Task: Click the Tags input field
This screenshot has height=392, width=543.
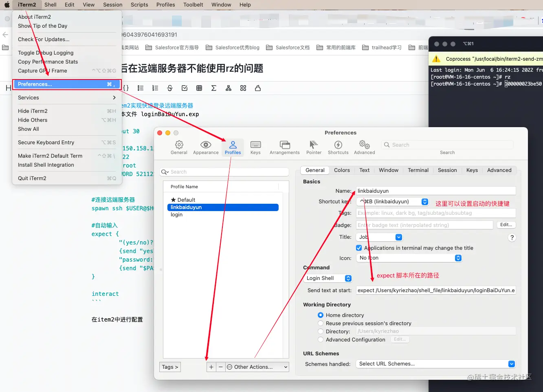Action: click(436, 213)
